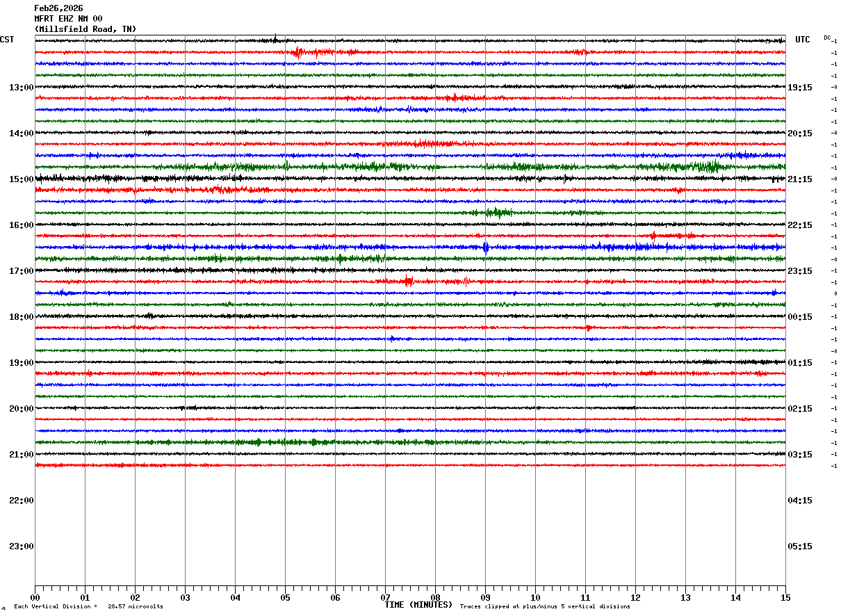Select the Each Vertical Division scale note
This screenshot has height=616, width=841.
point(88,607)
